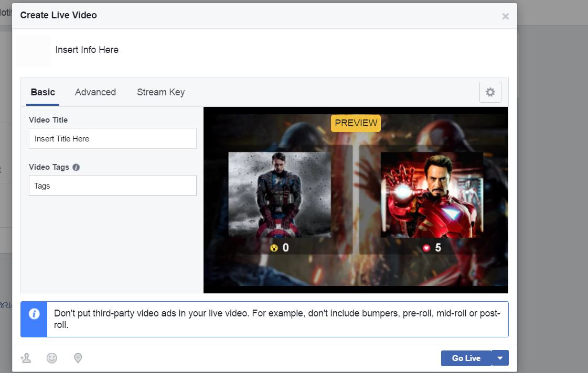
Task: Click the info icon beside Video Tags
Action: 76,167
